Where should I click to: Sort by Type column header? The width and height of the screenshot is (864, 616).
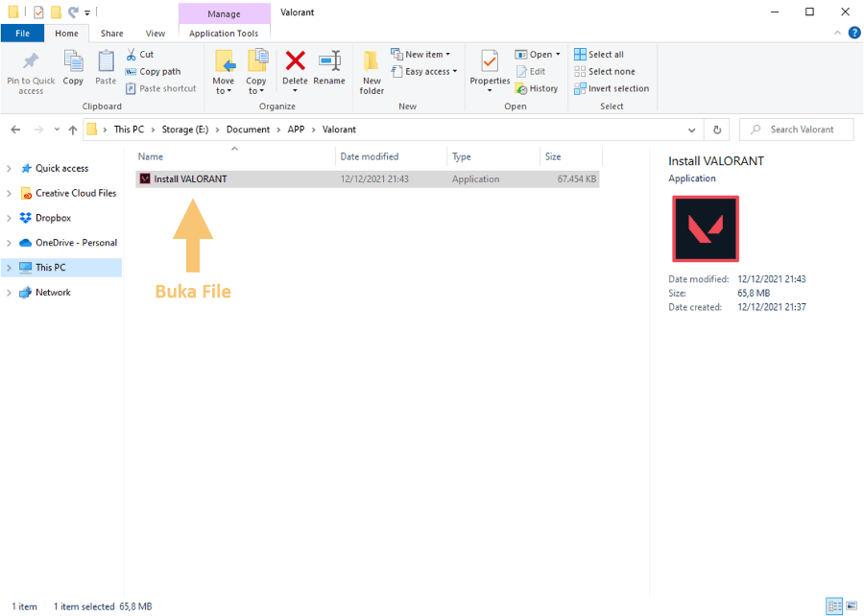coord(493,157)
